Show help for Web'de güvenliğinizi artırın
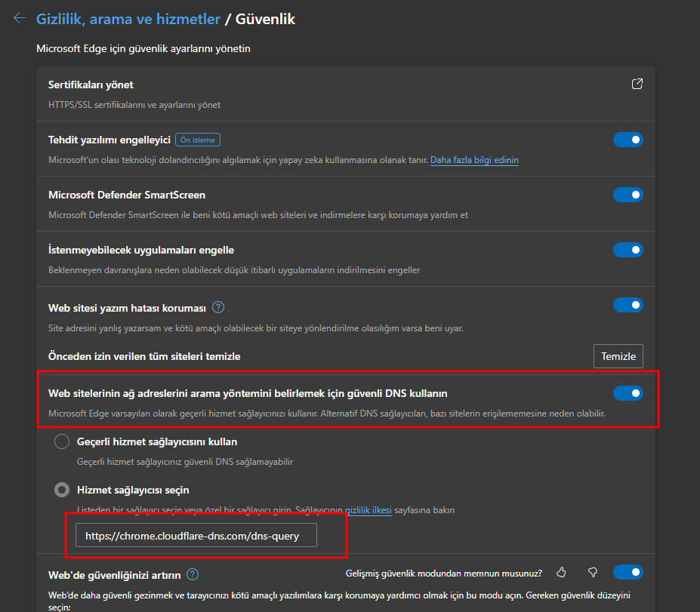 [x=193, y=574]
